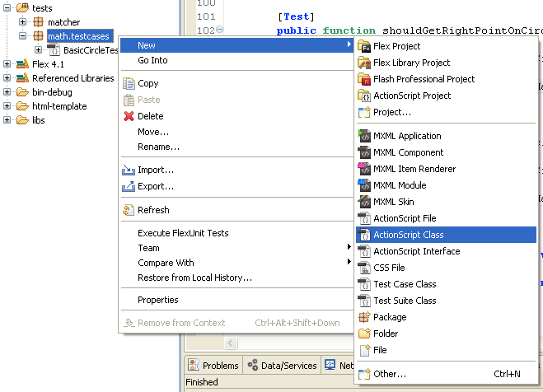Image resolution: width=543 pixels, height=392 pixels.
Task: Collapse the math.testcases package node
Action: [x=22, y=36]
